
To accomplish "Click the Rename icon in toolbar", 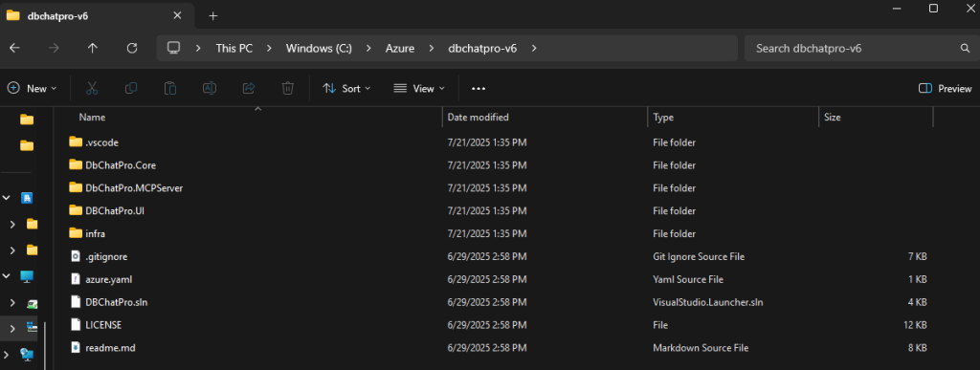I will tap(210, 89).
